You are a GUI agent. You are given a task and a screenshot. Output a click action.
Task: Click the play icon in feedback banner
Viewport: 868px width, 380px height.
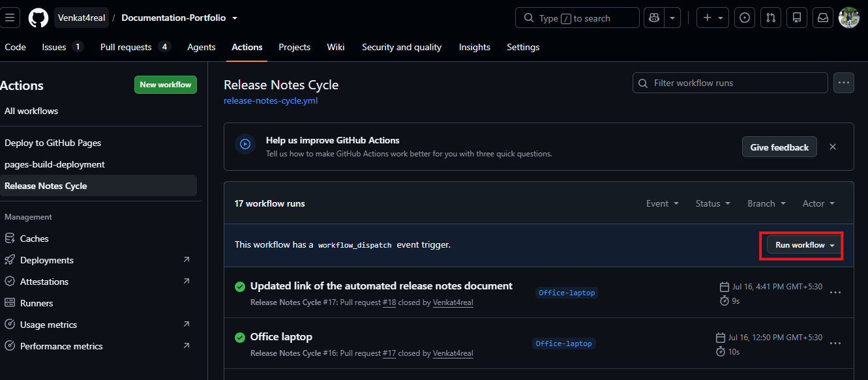point(245,144)
